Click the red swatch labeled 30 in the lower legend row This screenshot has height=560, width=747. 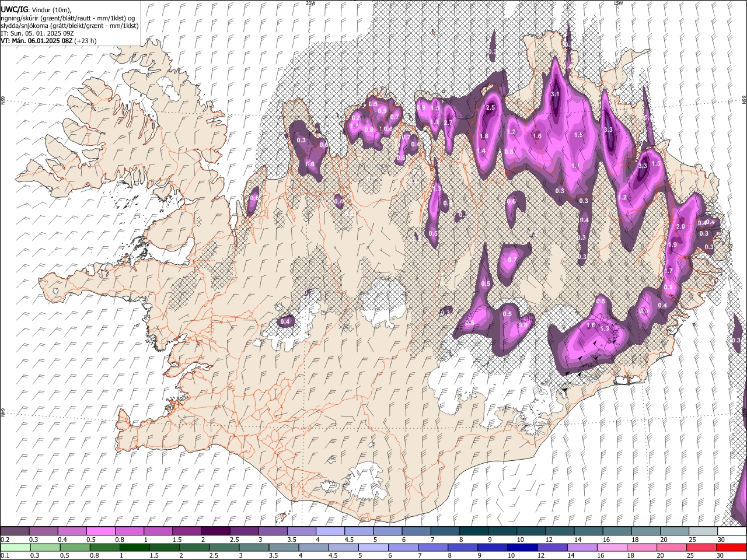click(732, 547)
